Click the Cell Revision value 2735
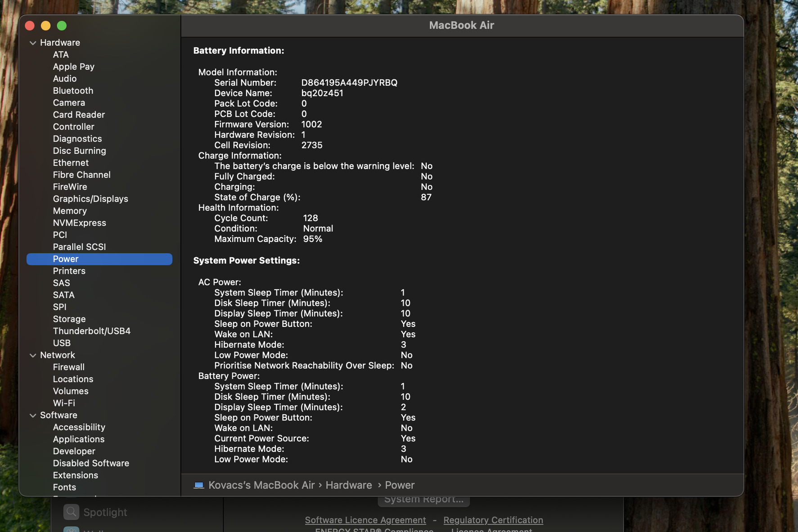The width and height of the screenshot is (798, 532). [x=312, y=145]
